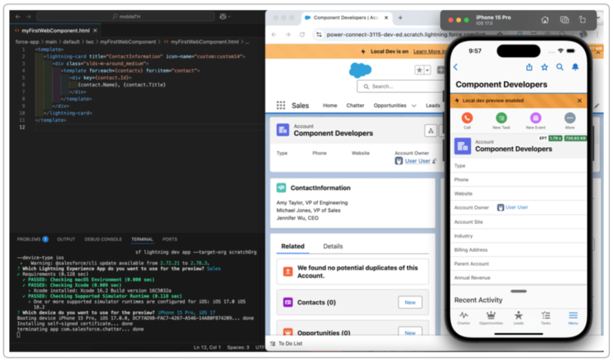Tap the Call action icon on the phone
Image resolution: width=614 pixels, height=364 pixels.
(467, 117)
